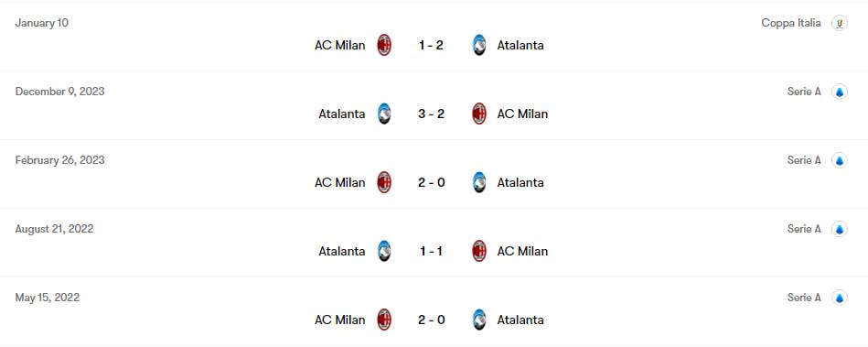Image resolution: width=868 pixels, height=347 pixels.
Task: Click AC Milan crest in January 10 match
Action: coord(384,45)
